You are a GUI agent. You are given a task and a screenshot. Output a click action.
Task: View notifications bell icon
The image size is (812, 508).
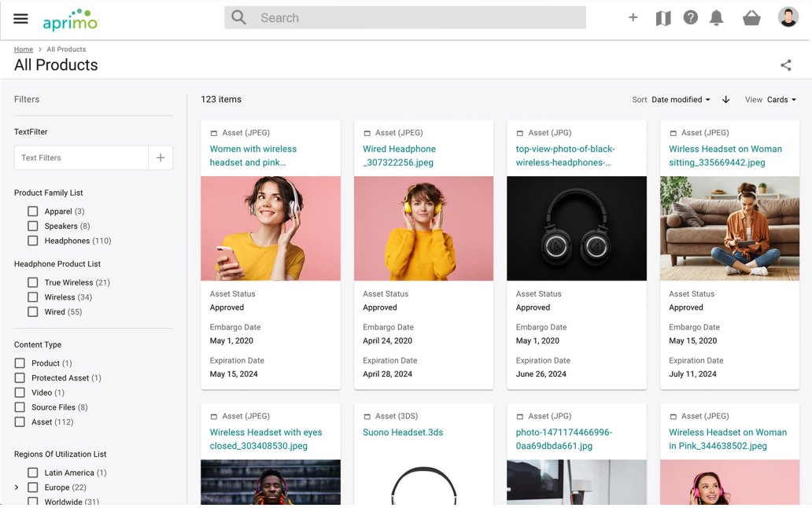(x=716, y=18)
